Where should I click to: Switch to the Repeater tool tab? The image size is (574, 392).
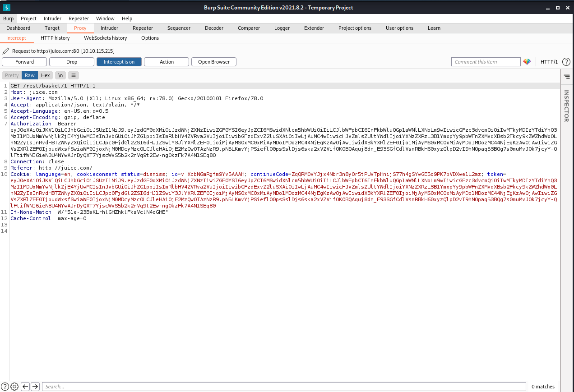pyautogui.click(x=143, y=28)
